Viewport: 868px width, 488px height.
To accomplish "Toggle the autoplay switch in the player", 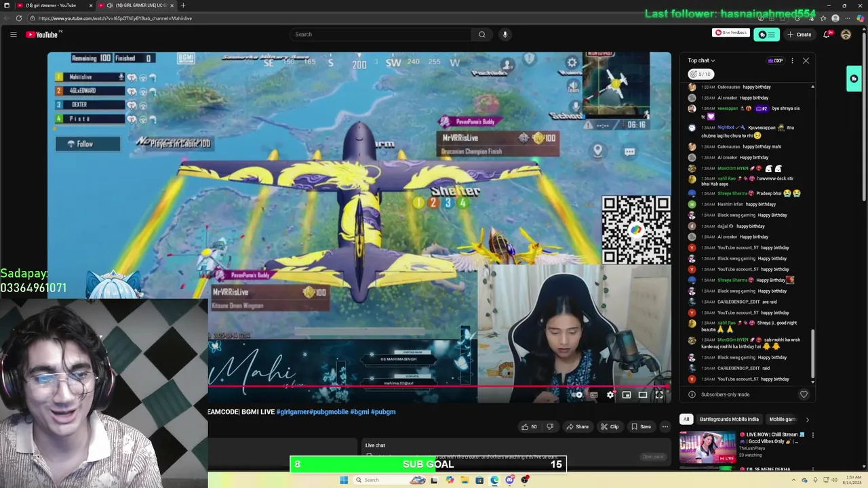I will 578,394.
